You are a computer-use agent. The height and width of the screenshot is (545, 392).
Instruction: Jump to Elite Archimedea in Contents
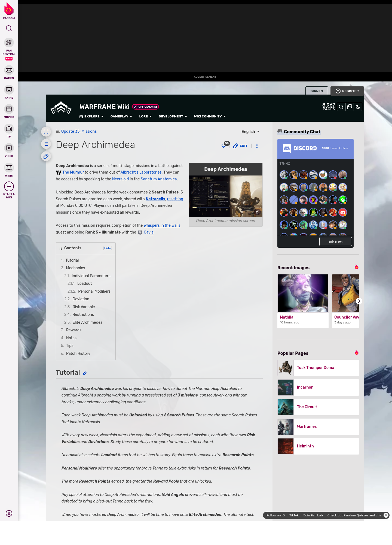pos(87,322)
